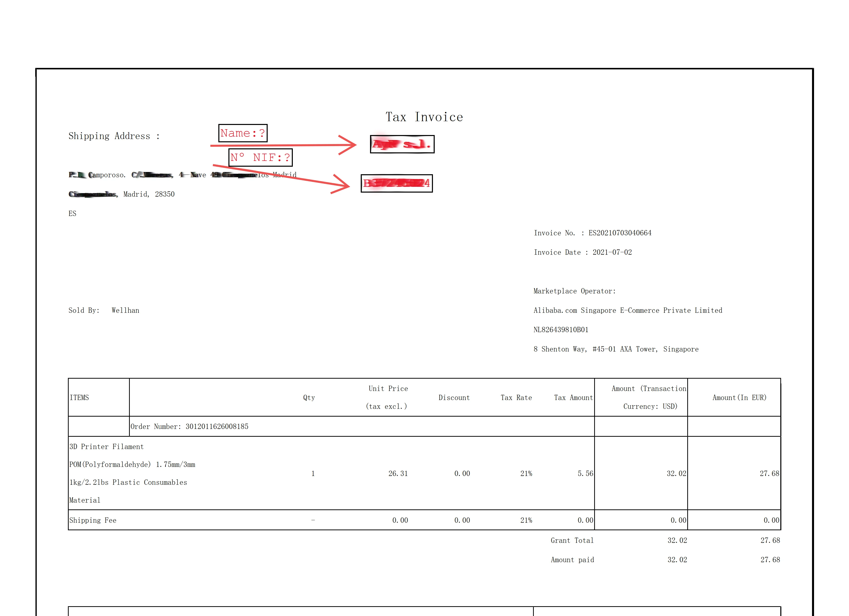Click the red 'N° NIF:?' annotation box
The width and height of the screenshot is (849, 616).
(x=260, y=157)
